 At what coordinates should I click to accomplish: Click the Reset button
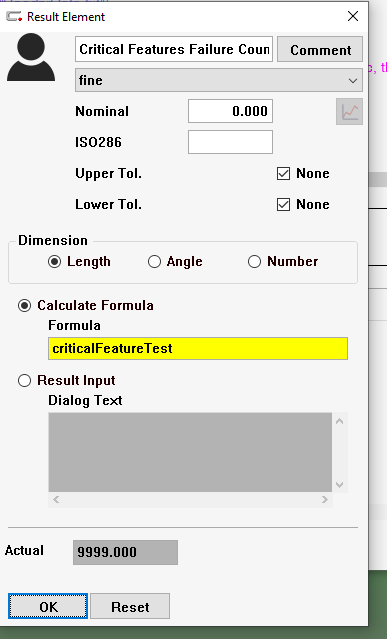130,606
